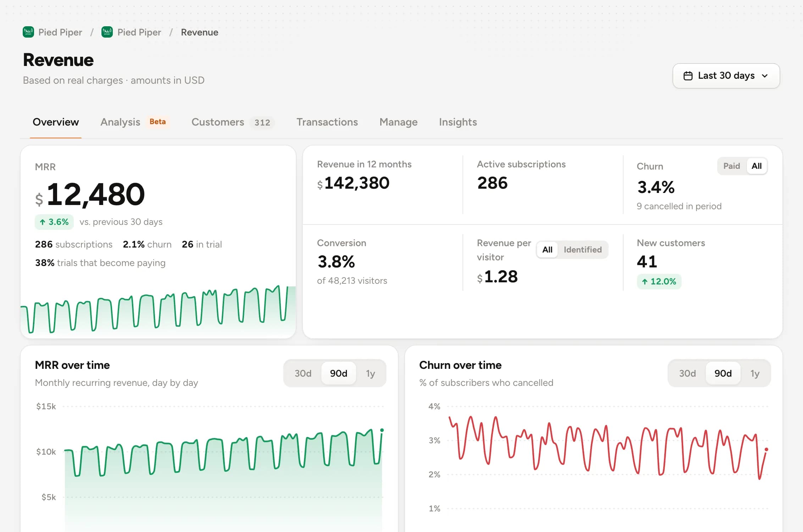Click the 286 active subscriptions value

pos(492,183)
